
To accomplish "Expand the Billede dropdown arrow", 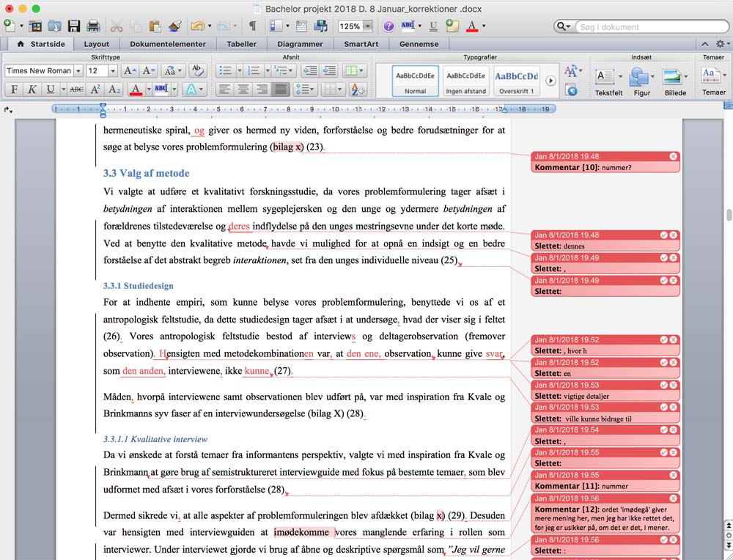I will point(686,76).
